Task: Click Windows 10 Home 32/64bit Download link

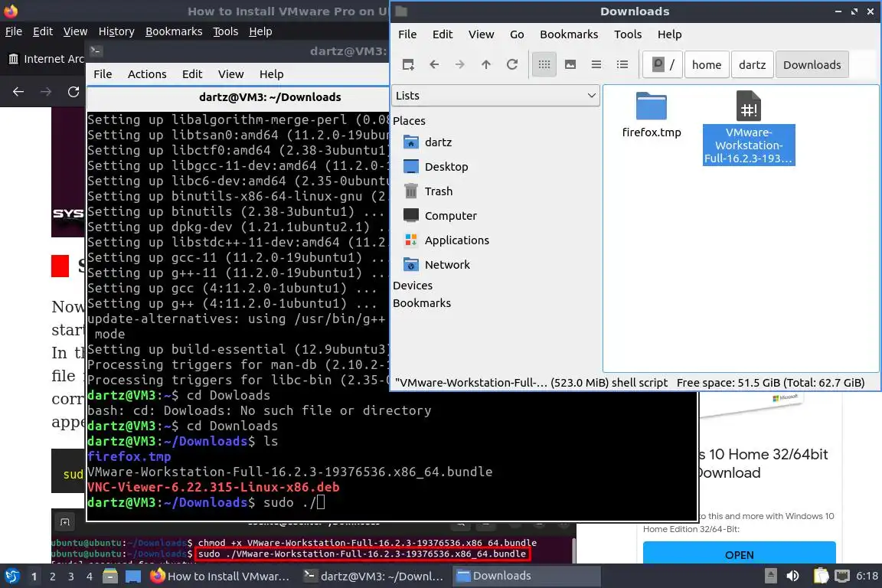Action: click(x=763, y=463)
